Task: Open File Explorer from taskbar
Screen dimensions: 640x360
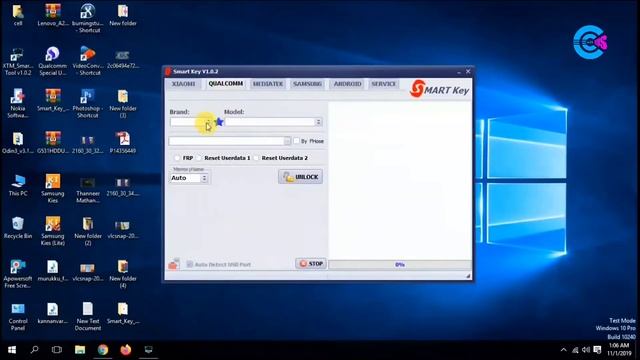Action: tap(80, 350)
